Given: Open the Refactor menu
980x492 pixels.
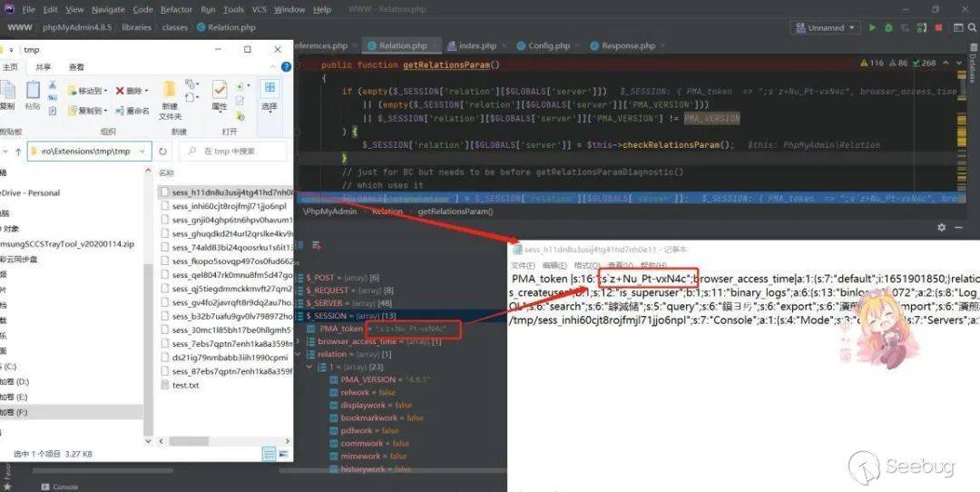Looking at the screenshot, I should [176, 9].
